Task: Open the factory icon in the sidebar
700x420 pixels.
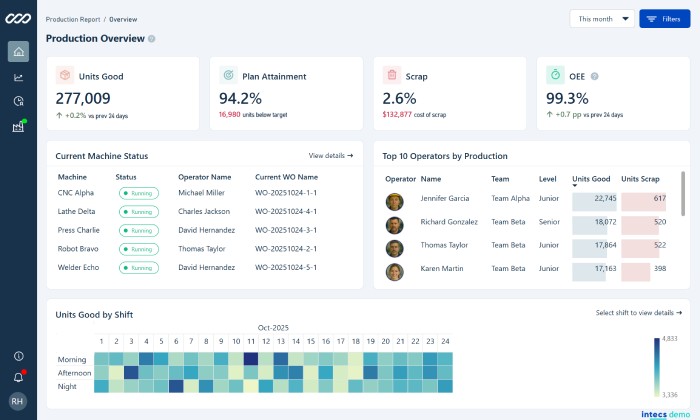Action: click(x=18, y=127)
